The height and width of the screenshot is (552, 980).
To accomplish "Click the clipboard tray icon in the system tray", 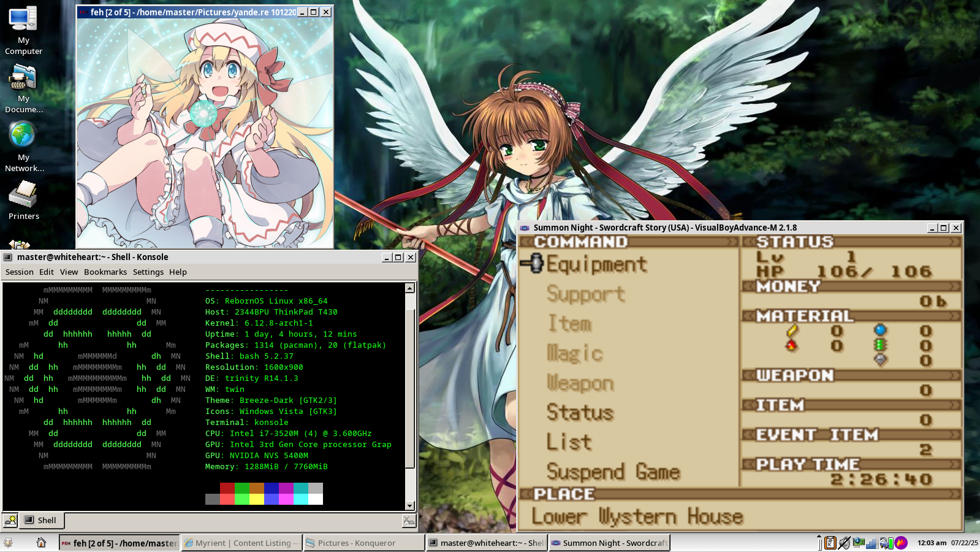I will [x=830, y=543].
